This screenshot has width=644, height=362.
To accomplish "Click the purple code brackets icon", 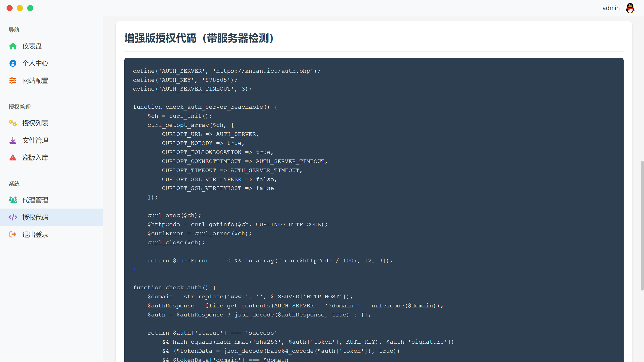I will [13, 217].
